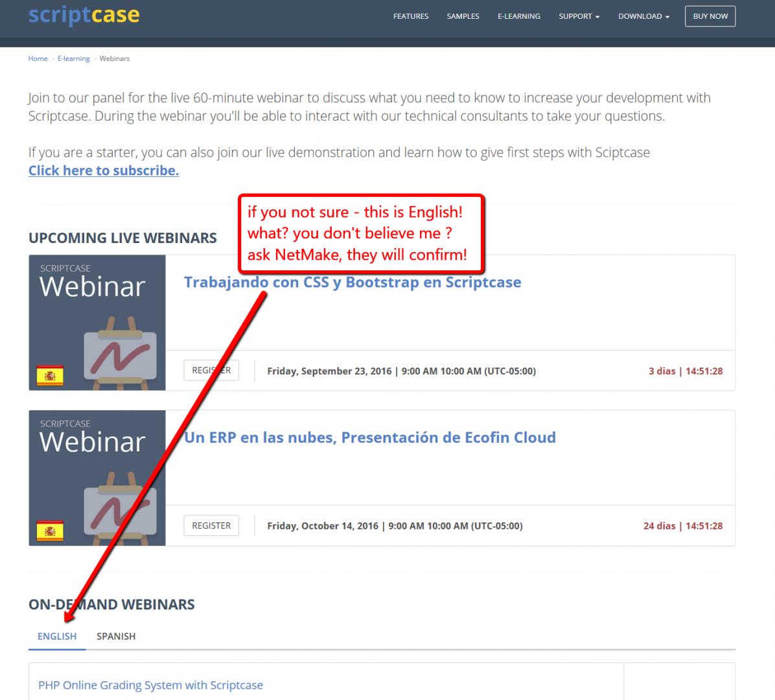The width and height of the screenshot is (775, 700).
Task: Open the Samples nav item
Action: [463, 16]
